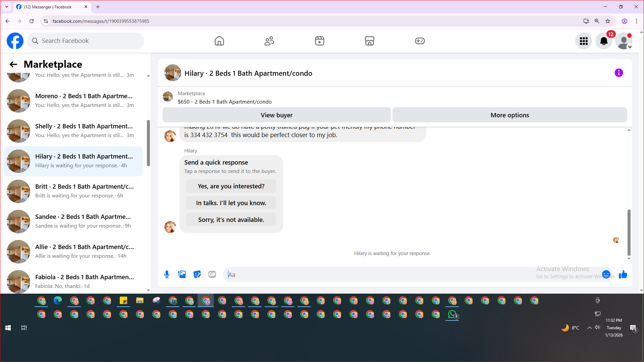This screenshot has width=644, height=362.
Task: Click the conversation scrollbar thumb
Action: point(629,232)
